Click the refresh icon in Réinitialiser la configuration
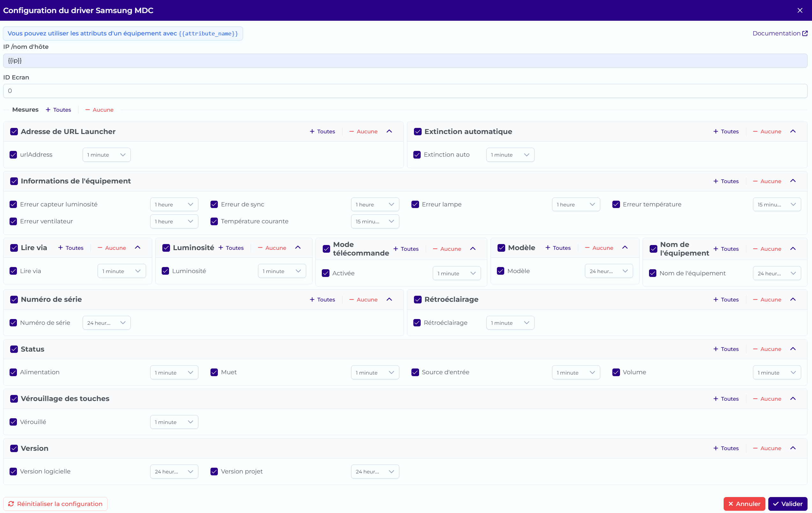The height and width of the screenshot is (513, 812). pyautogui.click(x=11, y=503)
